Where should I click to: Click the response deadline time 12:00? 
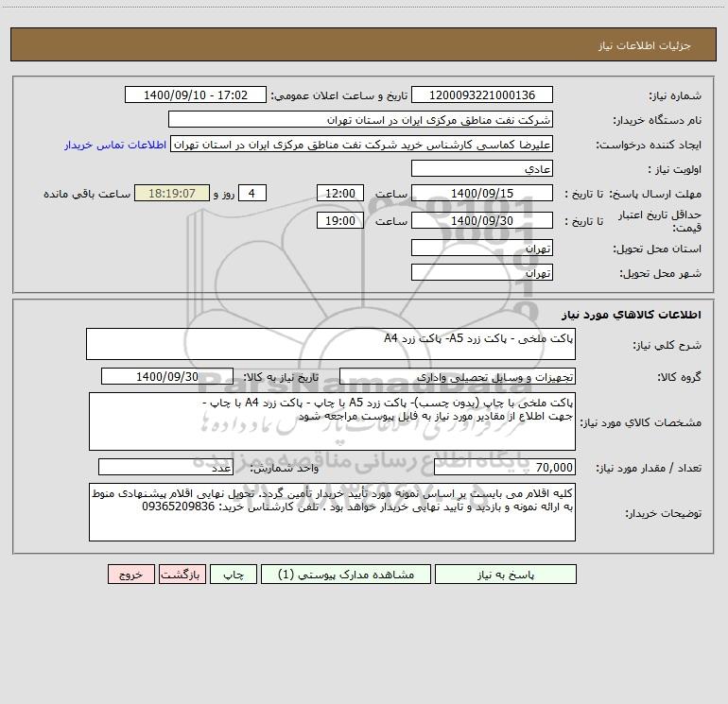(339, 194)
